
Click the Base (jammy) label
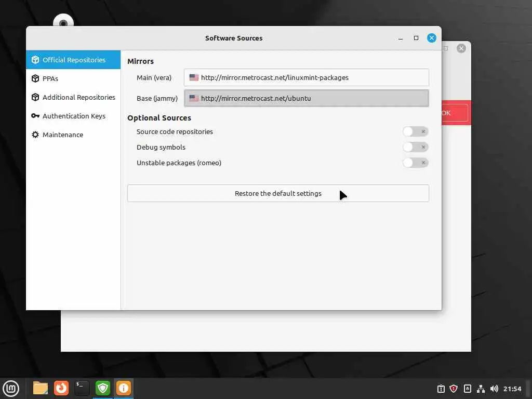tap(157, 98)
